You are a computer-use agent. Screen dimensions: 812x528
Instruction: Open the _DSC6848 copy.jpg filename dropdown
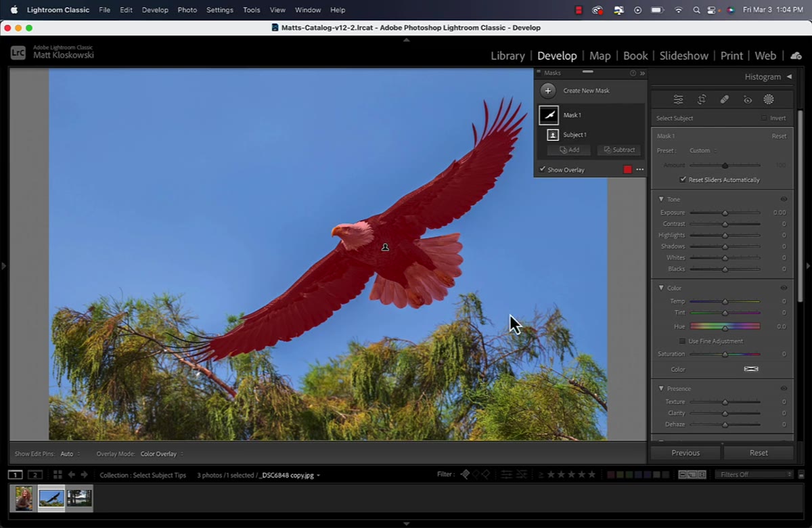(290, 475)
